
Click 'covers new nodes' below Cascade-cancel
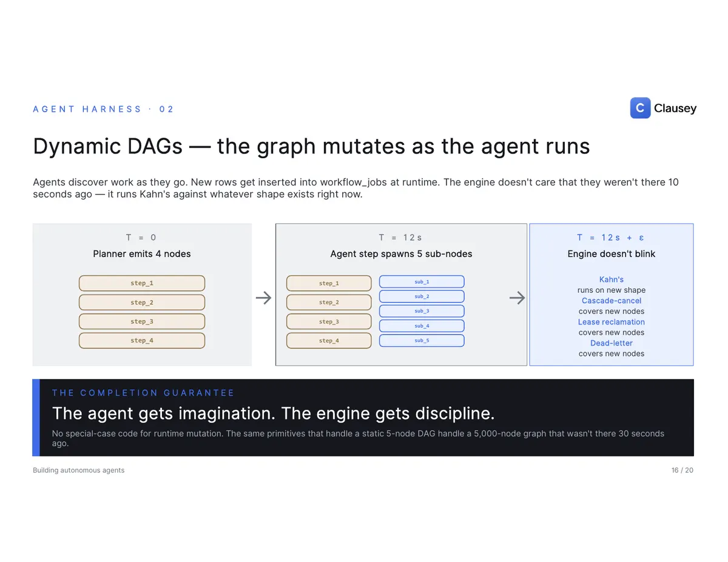pyautogui.click(x=612, y=312)
